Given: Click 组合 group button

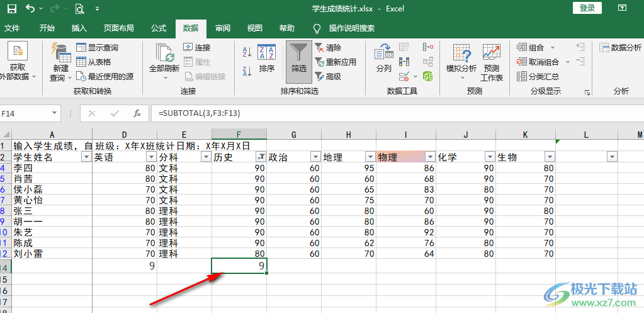Looking at the screenshot, I should tap(531, 48).
